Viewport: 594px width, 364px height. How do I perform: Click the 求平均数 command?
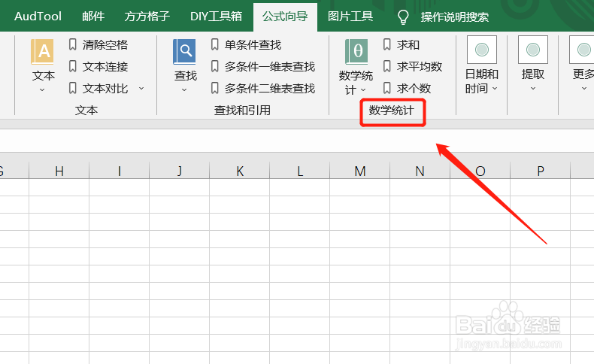(x=420, y=67)
